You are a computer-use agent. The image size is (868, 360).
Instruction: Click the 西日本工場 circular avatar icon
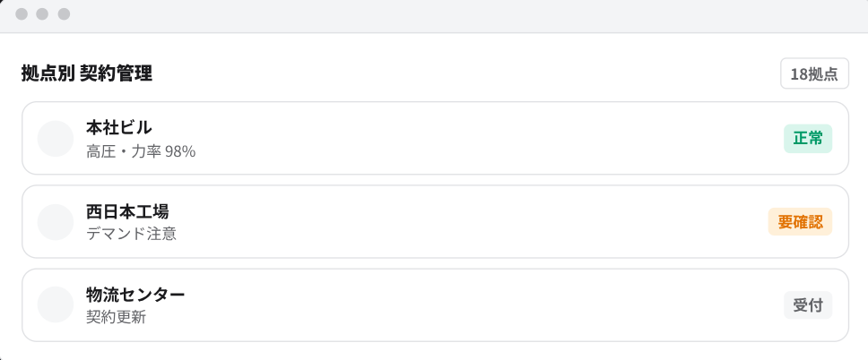pos(56,222)
